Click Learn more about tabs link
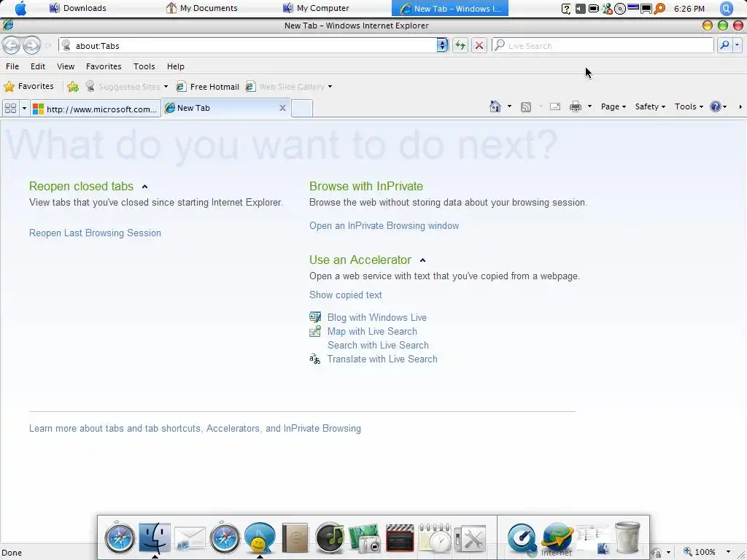Screen dimensions: 747x560 [x=195, y=429]
